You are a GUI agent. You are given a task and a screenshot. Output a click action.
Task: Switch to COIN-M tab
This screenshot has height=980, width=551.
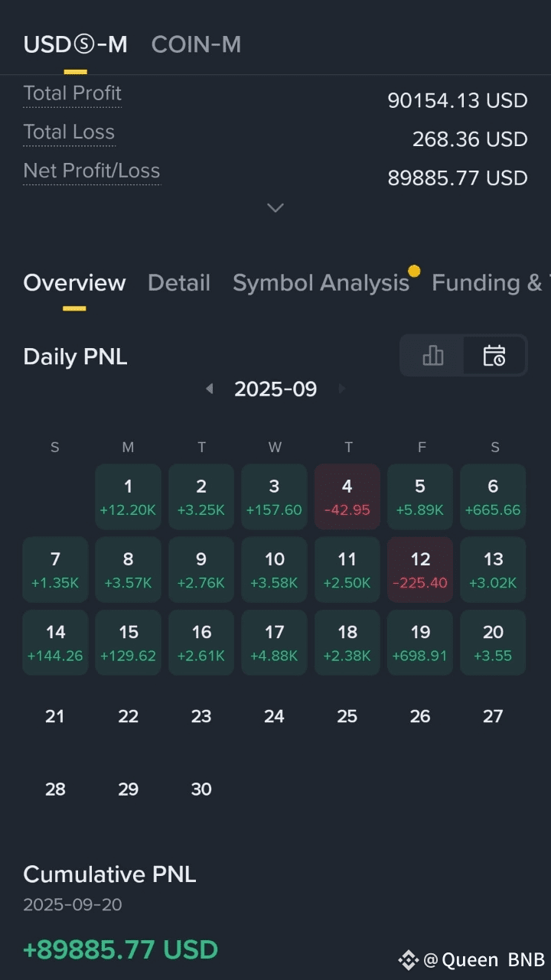pyautogui.click(x=196, y=44)
